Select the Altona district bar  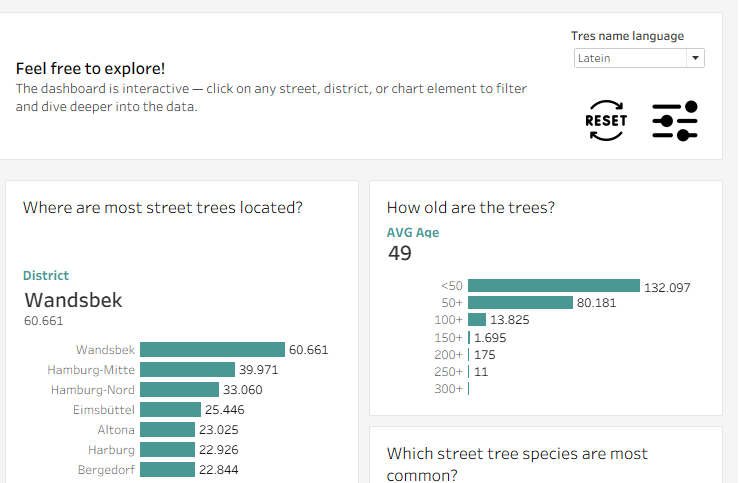click(167, 430)
